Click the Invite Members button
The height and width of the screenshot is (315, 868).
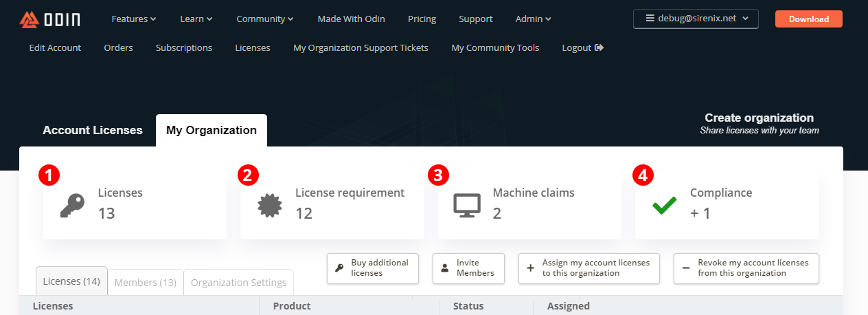pos(468,268)
